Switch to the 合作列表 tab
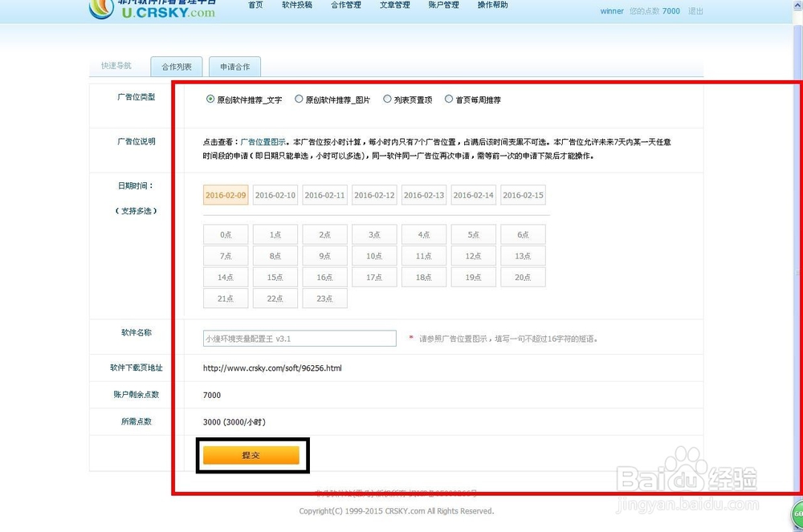 coord(177,67)
